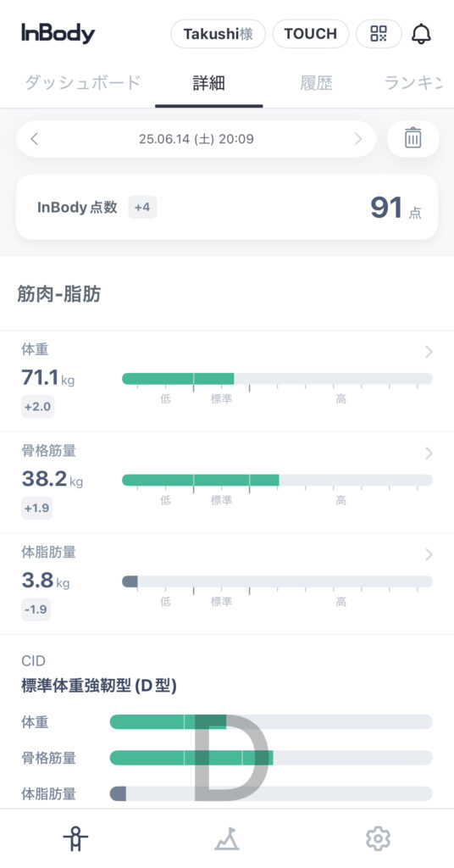Go to the previous measurement date
The image size is (454, 868).
pyautogui.click(x=34, y=139)
